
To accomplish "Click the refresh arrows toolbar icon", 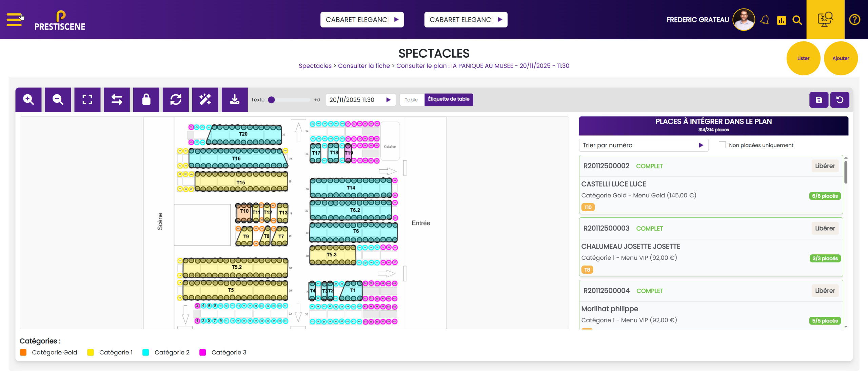I will [176, 100].
